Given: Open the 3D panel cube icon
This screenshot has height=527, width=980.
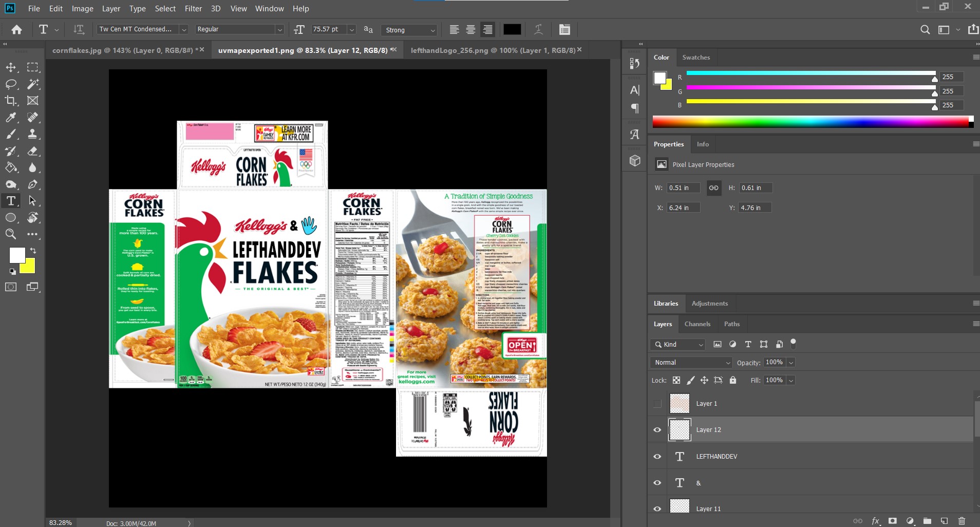Looking at the screenshot, I should [635, 161].
